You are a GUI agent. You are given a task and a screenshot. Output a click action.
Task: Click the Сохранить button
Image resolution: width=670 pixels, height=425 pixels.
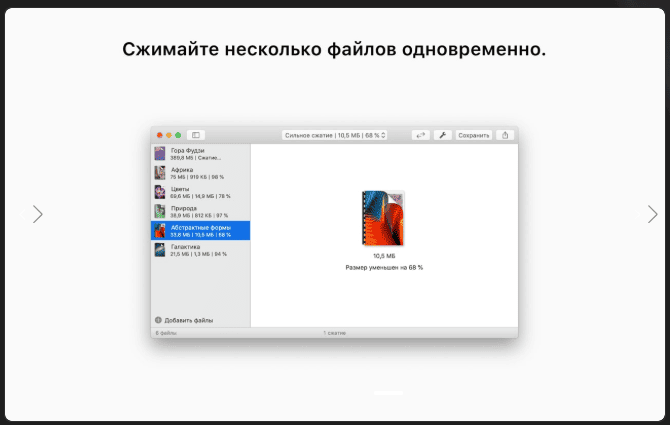pyautogui.click(x=473, y=135)
